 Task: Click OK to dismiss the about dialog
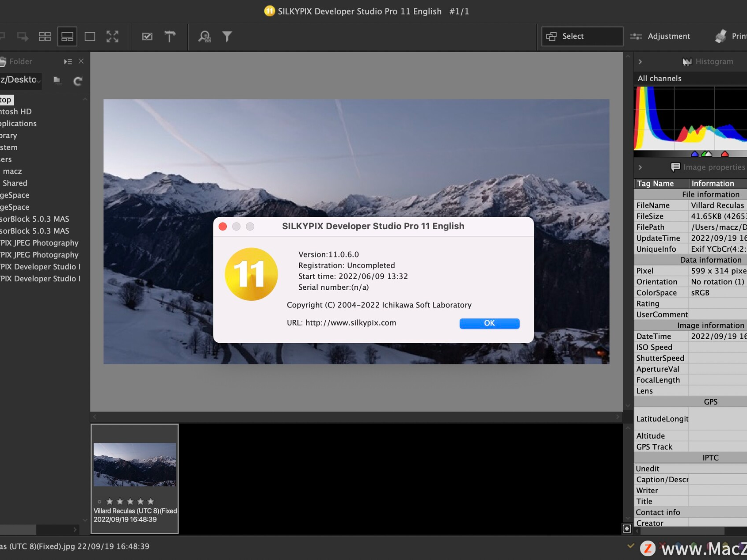pyautogui.click(x=489, y=323)
